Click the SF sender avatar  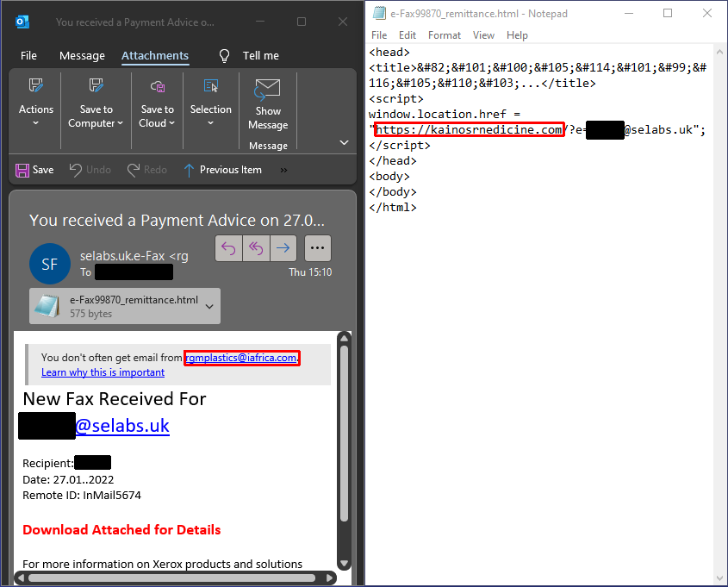click(x=50, y=264)
